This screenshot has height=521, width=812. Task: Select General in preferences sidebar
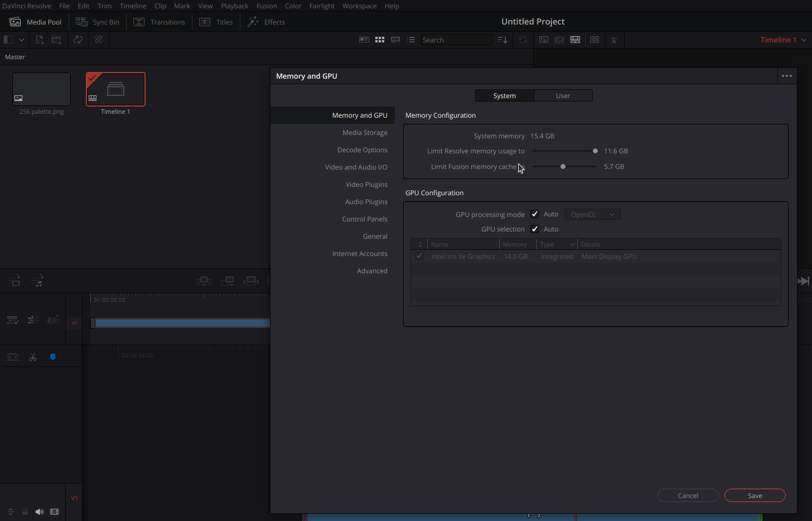[375, 237]
